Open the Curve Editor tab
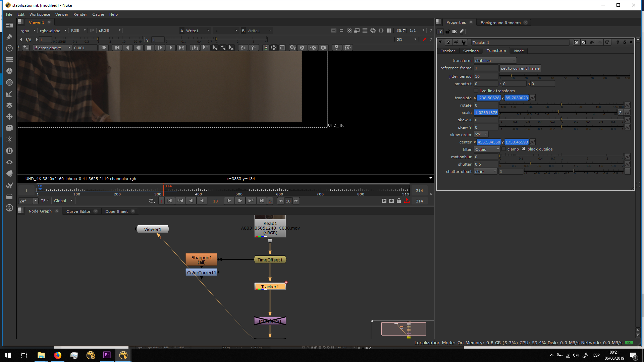 (x=78, y=212)
